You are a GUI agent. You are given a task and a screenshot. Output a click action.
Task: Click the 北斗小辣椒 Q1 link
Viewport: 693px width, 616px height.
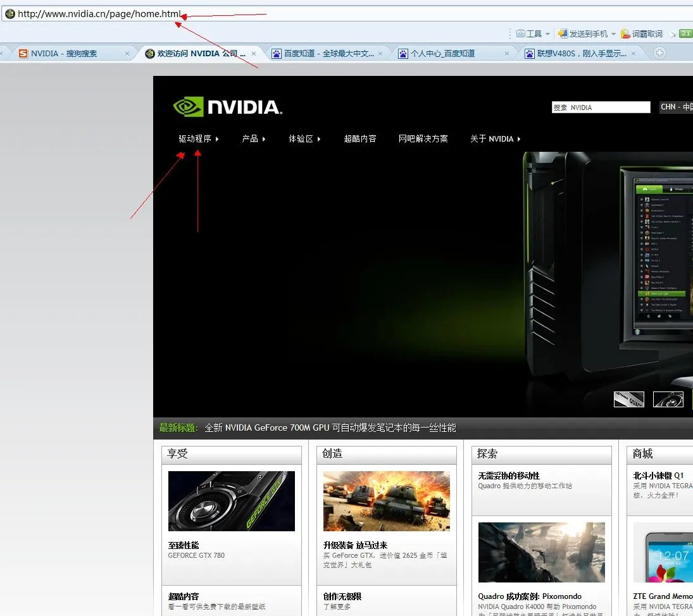(x=659, y=476)
